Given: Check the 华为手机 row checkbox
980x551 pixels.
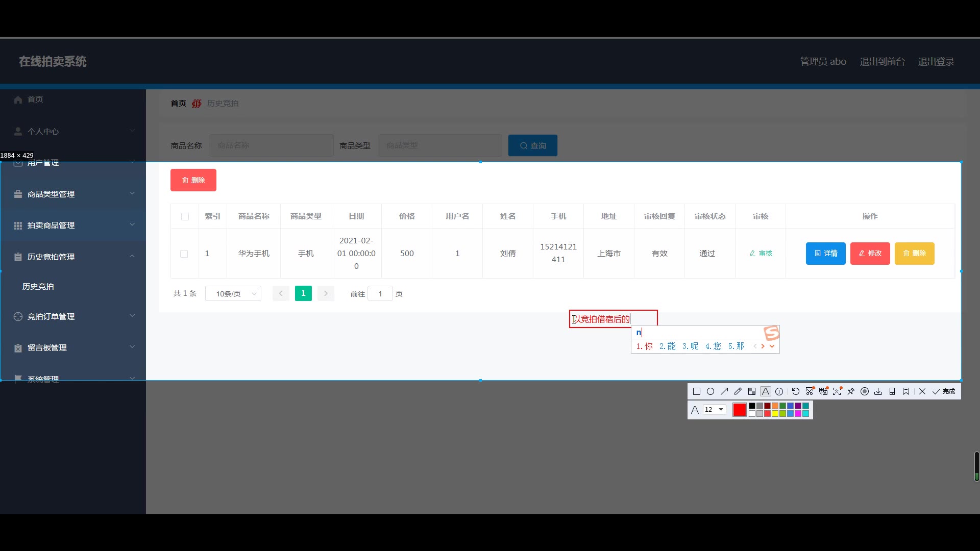Looking at the screenshot, I should coord(184,254).
